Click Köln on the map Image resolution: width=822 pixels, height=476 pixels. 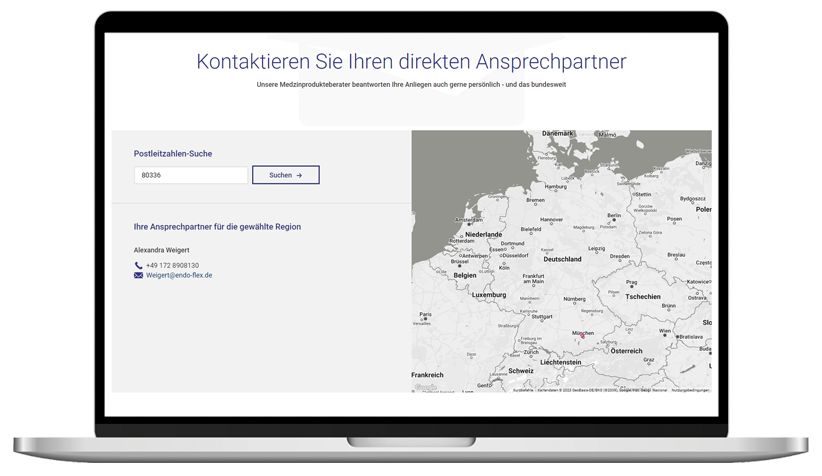coord(504,267)
